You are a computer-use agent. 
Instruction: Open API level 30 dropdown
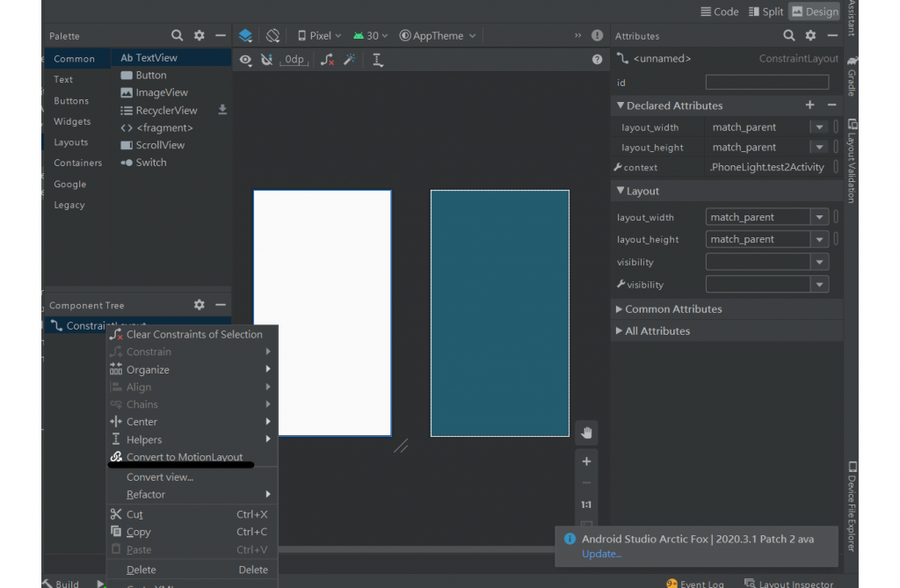pos(371,36)
